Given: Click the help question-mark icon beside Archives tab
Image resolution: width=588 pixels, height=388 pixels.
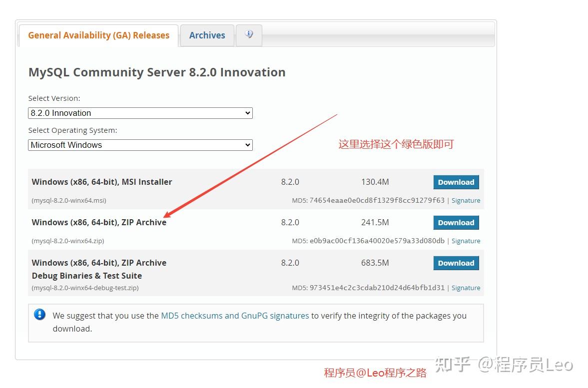Looking at the screenshot, I should [248, 34].
